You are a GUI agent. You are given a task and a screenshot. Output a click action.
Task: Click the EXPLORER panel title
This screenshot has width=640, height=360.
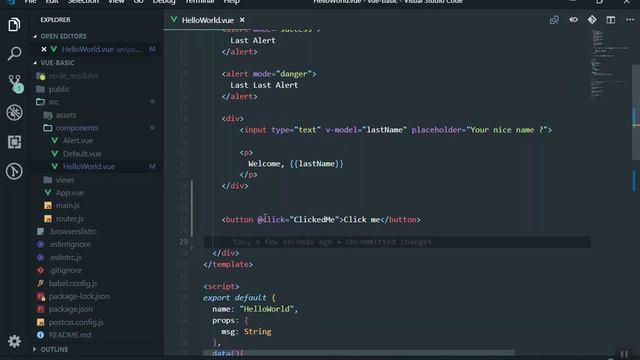point(56,20)
